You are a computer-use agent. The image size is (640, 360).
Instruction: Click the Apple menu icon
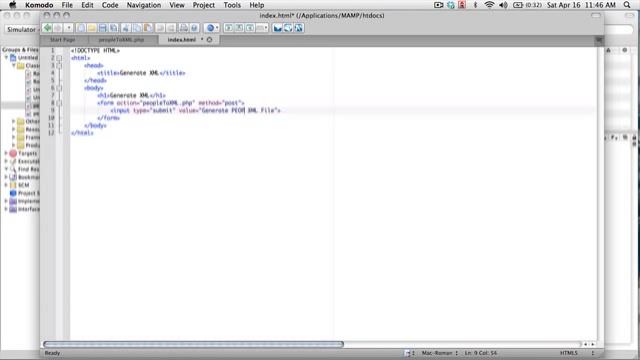coord(13,5)
